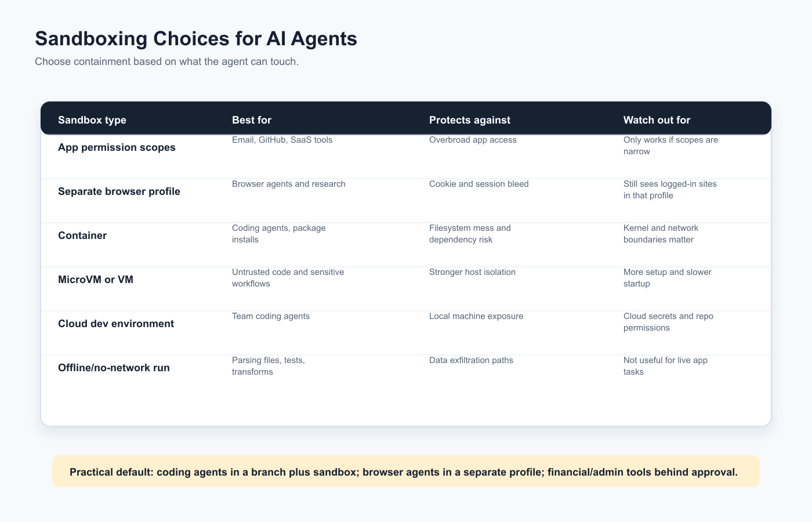Select the 'Offline/no-network run' row label

pos(114,368)
